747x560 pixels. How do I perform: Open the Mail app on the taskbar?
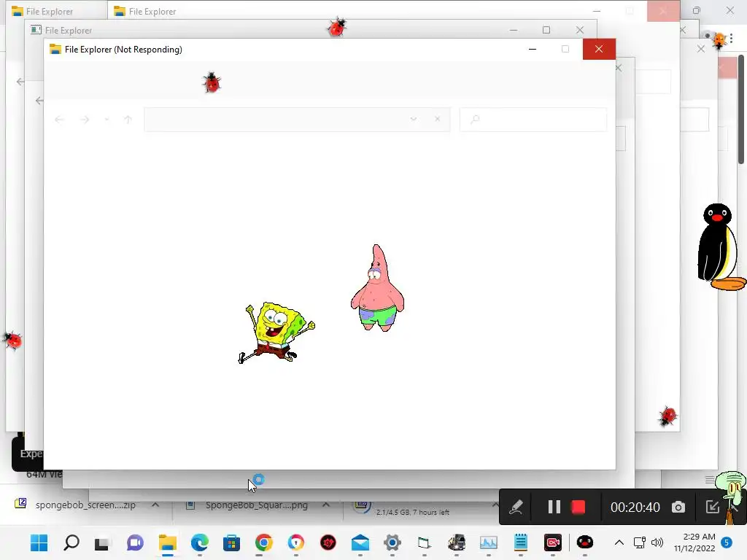[x=360, y=542]
